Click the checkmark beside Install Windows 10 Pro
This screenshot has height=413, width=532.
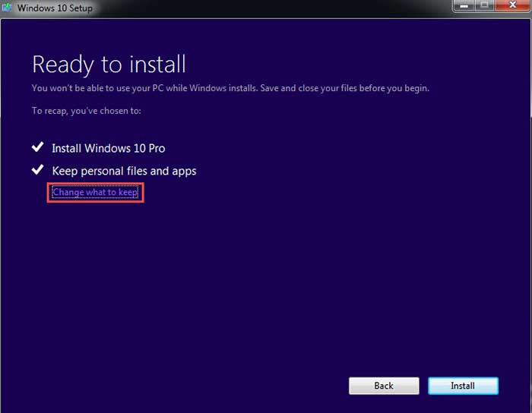click(38, 147)
